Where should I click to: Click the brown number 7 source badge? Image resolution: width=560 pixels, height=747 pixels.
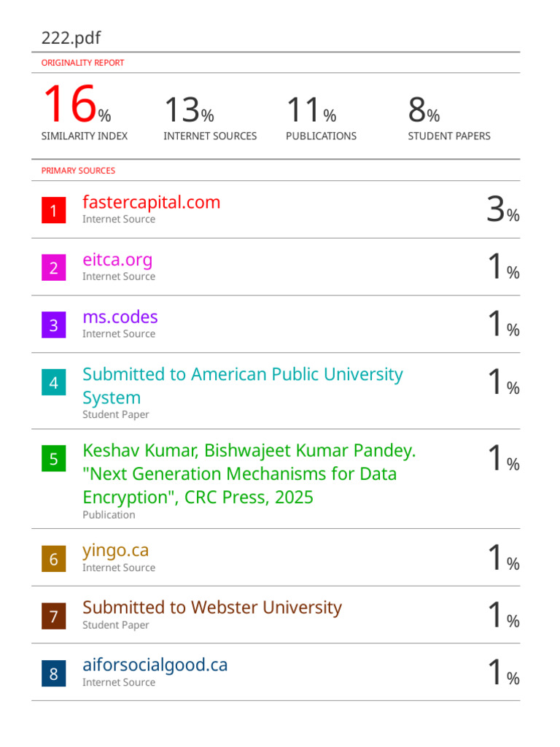pos(53,616)
